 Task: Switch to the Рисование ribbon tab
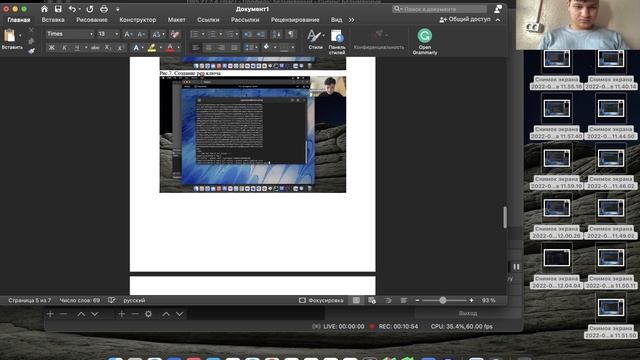(92, 20)
